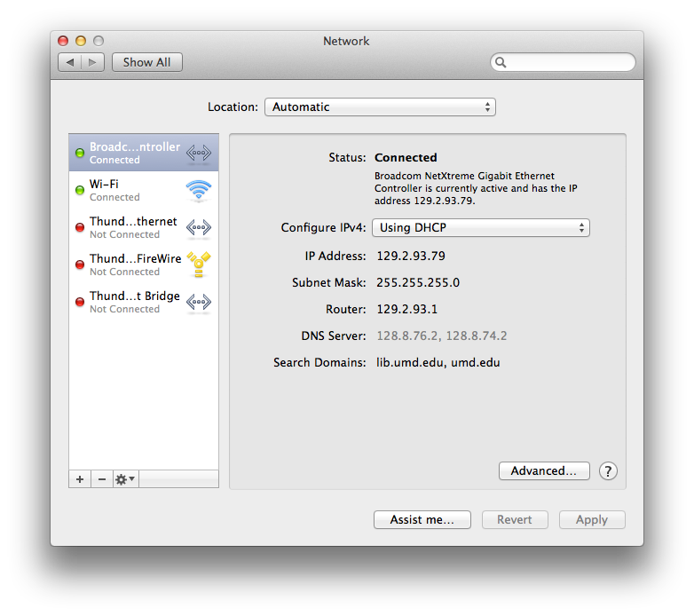The height and width of the screenshot is (616, 694).
Task: Add a network service with plus button
Action: click(80, 479)
